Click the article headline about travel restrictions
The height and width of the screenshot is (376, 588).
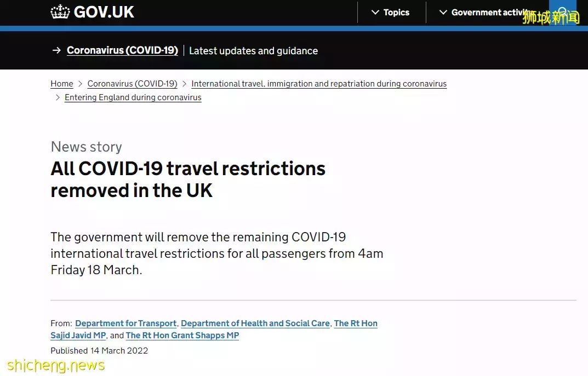188,180
